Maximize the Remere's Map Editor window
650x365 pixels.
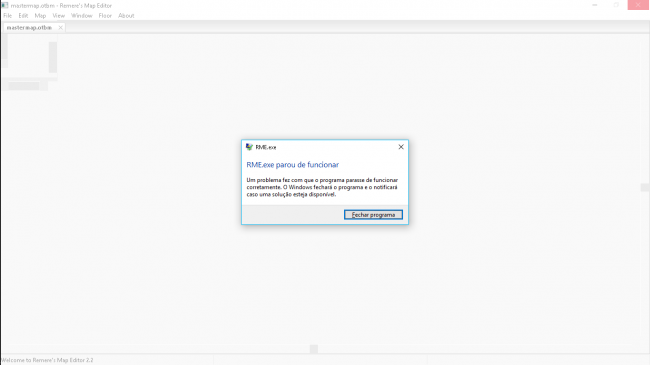[616, 5]
